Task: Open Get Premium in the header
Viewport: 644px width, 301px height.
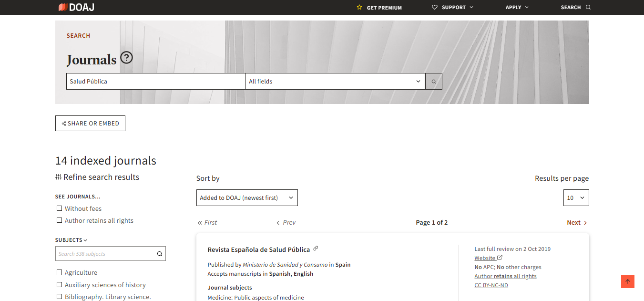Action: [x=379, y=8]
